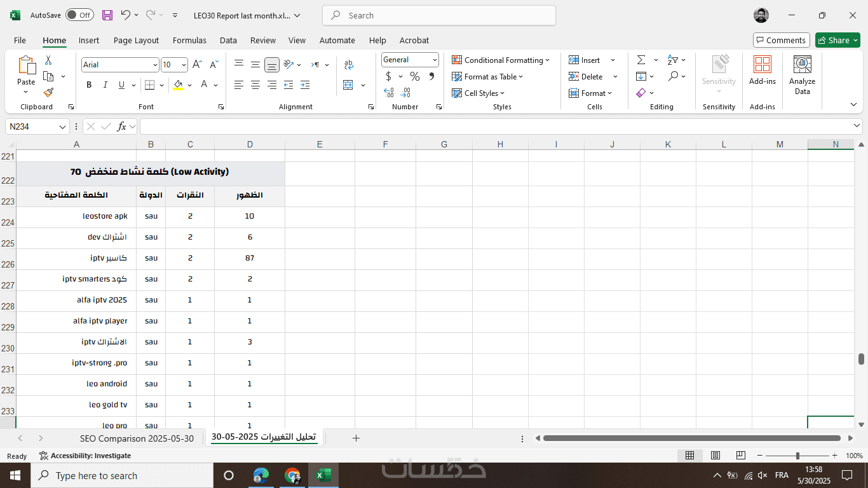Apply Bold formatting from the ribbon
The image size is (868, 488).
click(89, 85)
